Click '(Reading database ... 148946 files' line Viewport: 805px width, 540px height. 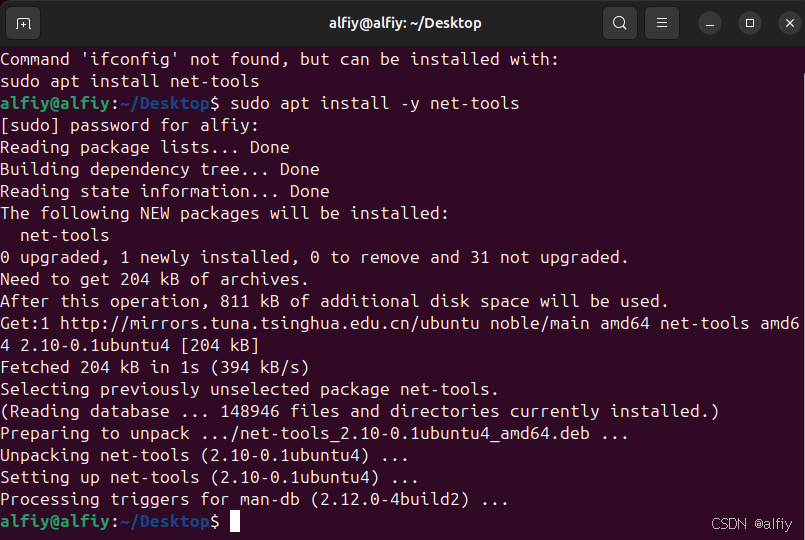[359, 412]
